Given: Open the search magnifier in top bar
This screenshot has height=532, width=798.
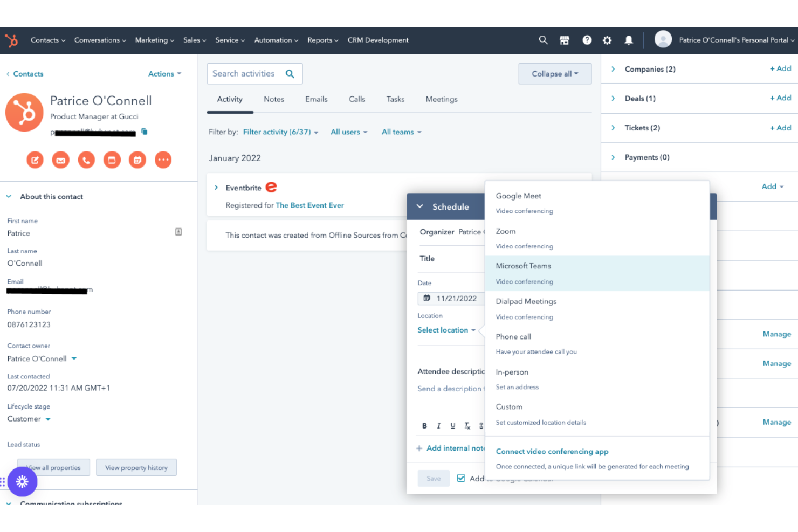Looking at the screenshot, I should 543,40.
